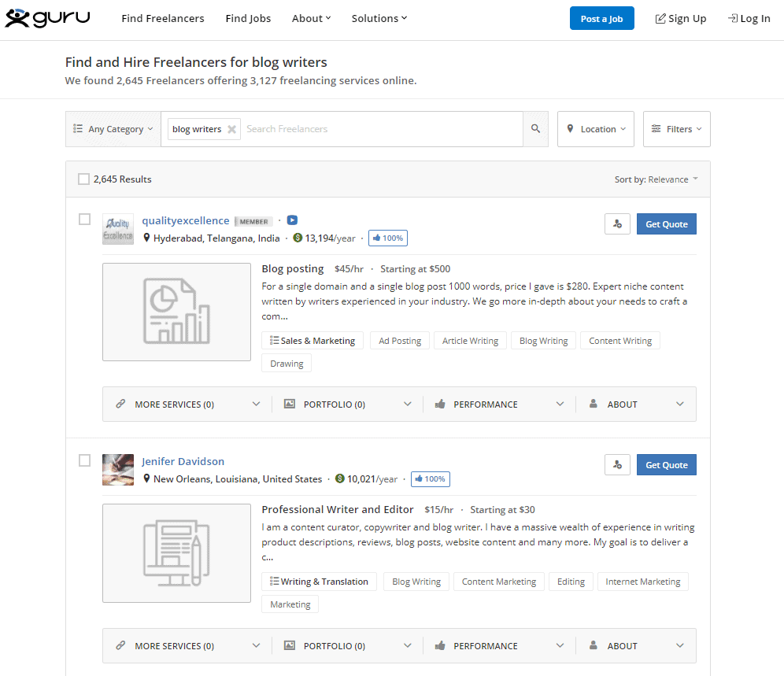
Task: Click location pin beside New Orleans
Action: click(x=146, y=478)
